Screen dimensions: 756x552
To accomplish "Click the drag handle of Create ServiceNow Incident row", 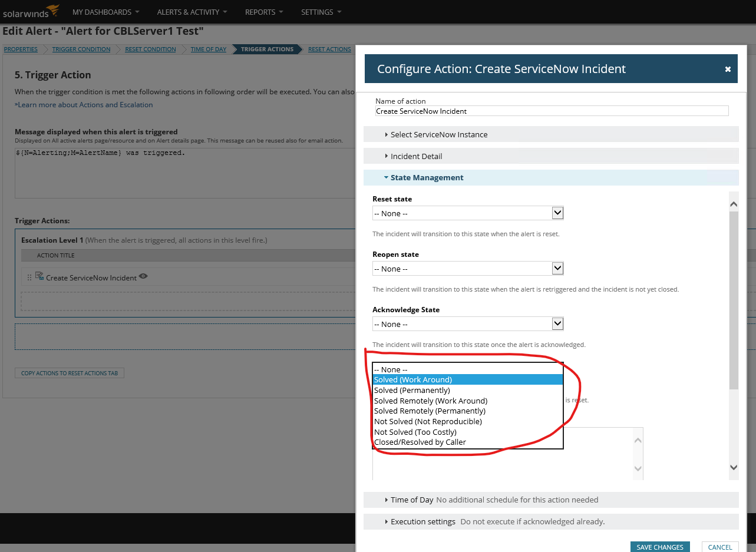I will [x=29, y=277].
